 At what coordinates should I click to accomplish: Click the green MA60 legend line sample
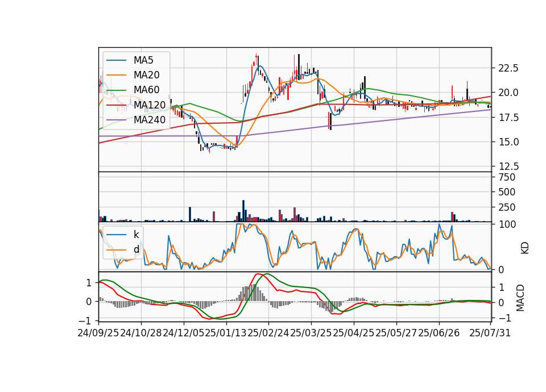click(x=116, y=90)
